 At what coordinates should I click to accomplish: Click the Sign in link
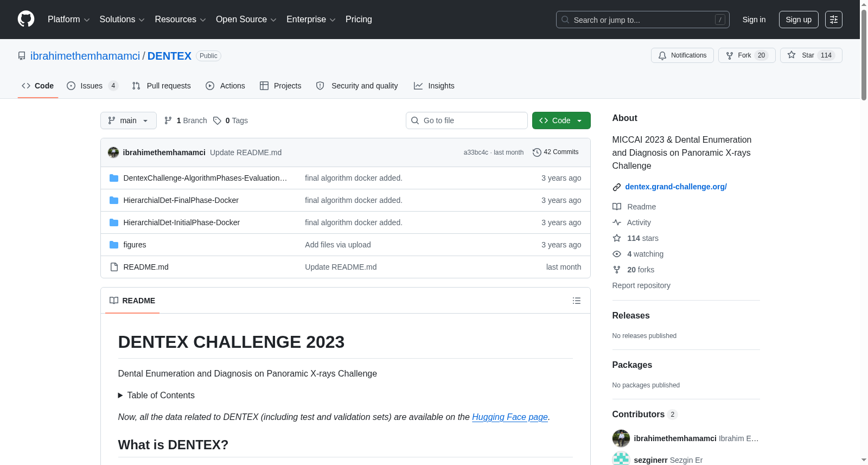[754, 20]
